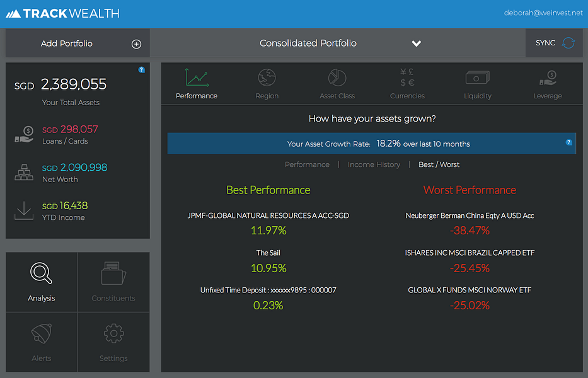Click the Alerts label
This screenshot has height=378, width=588.
(41, 358)
